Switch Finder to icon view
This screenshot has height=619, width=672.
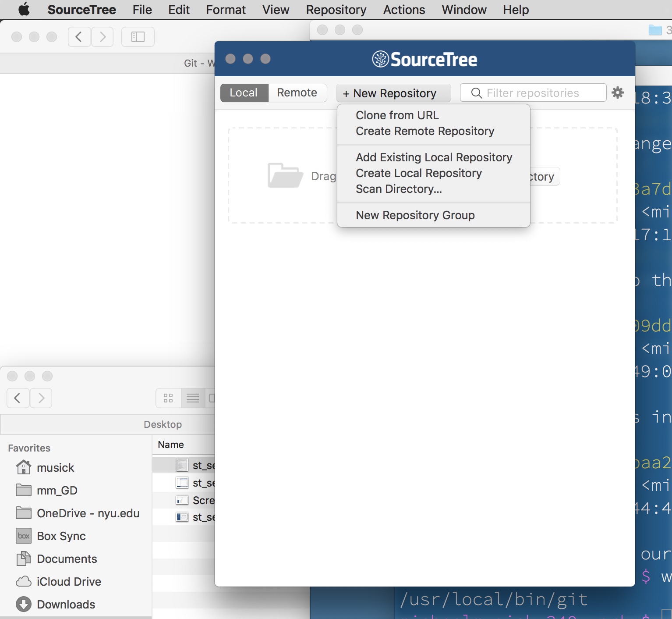(x=168, y=398)
